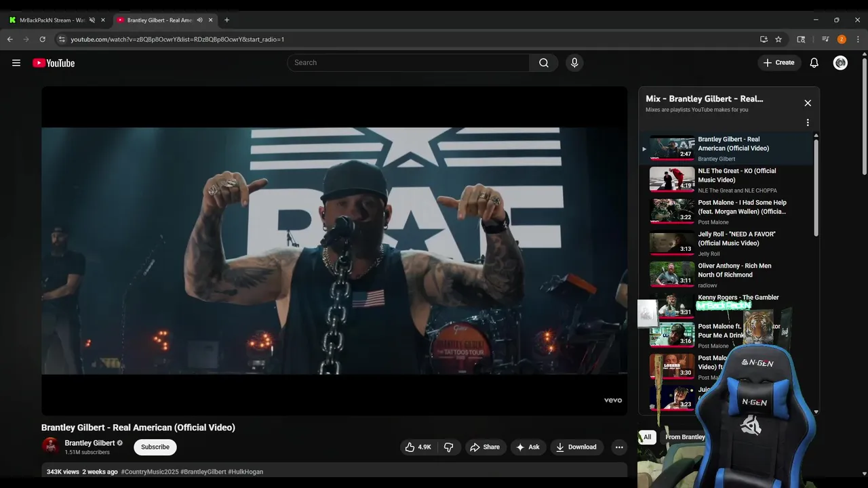Viewport: 868px width, 488px height.
Task: Open more actions ellipsis under the video
Action: click(618, 447)
